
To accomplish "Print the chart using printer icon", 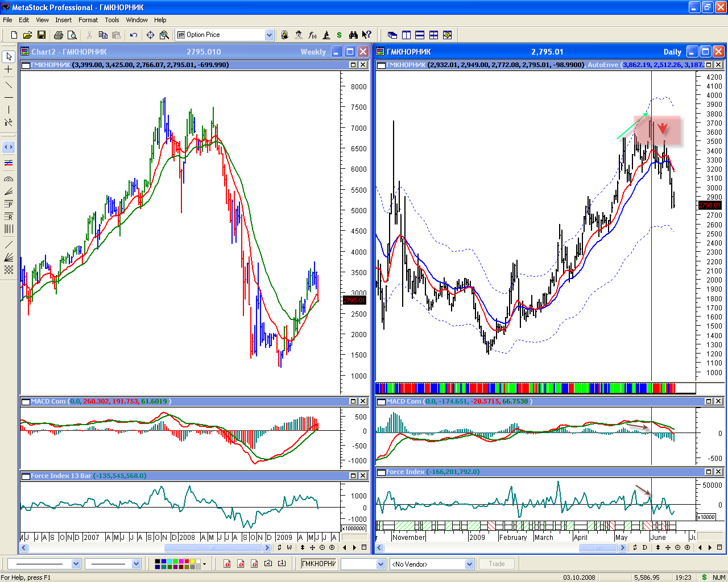I will tap(58, 35).
